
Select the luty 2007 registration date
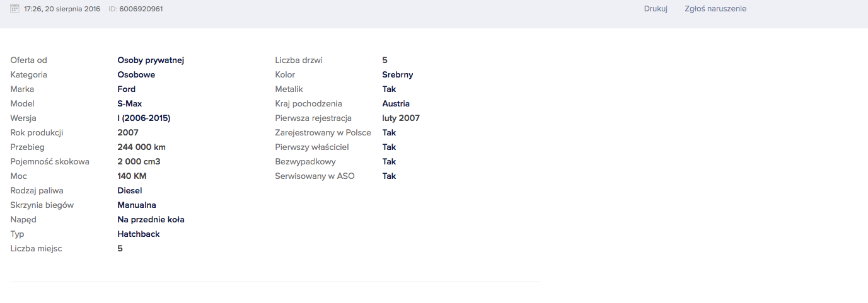[401, 118]
